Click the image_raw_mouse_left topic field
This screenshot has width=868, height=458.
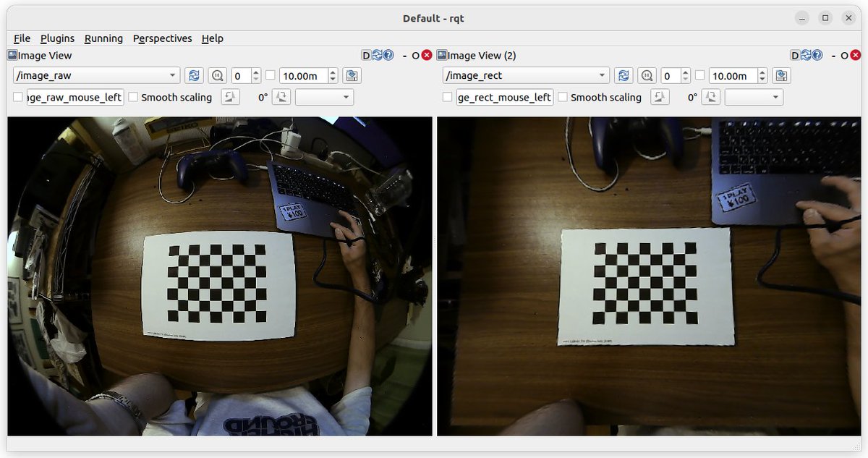[x=75, y=97]
